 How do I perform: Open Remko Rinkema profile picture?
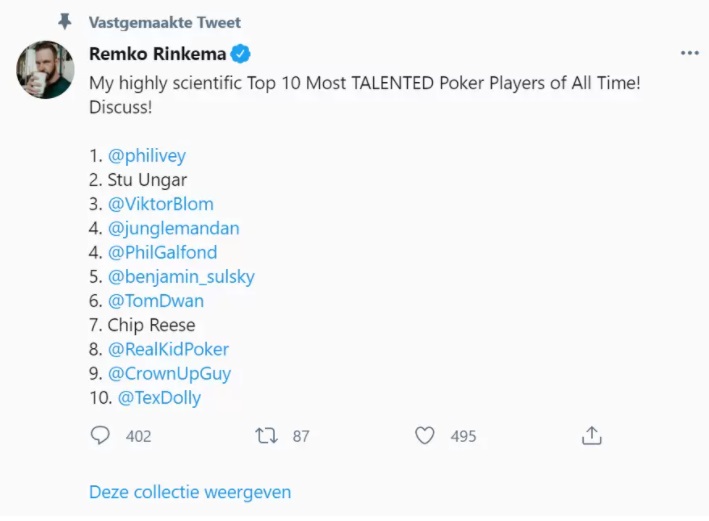point(45,69)
